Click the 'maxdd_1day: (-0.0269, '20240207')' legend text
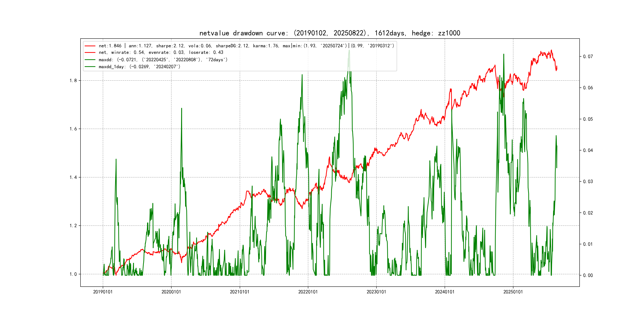This screenshot has width=644, height=322. pyautogui.click(x=139, y=67)
